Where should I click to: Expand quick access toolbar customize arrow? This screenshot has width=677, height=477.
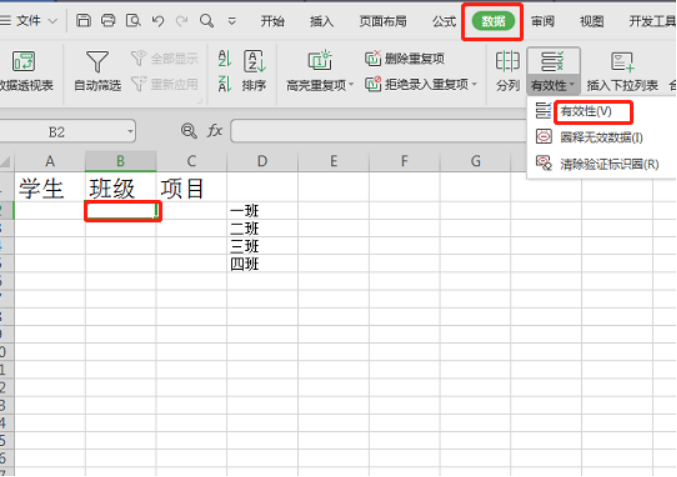(232, 21)
